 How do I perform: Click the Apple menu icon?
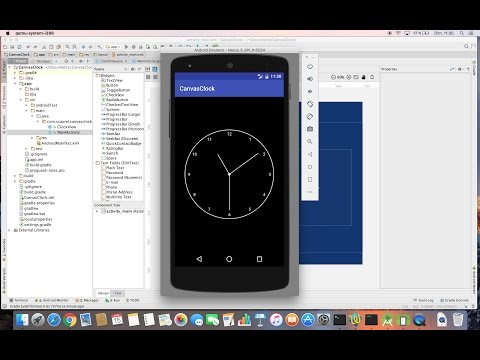(8, 33)
